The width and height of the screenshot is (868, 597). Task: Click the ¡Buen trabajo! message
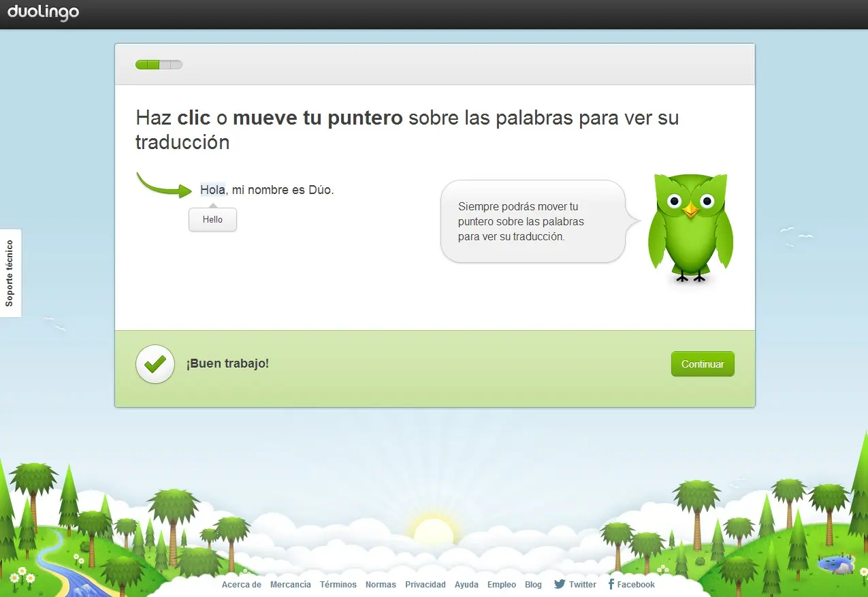click(228, 364)
